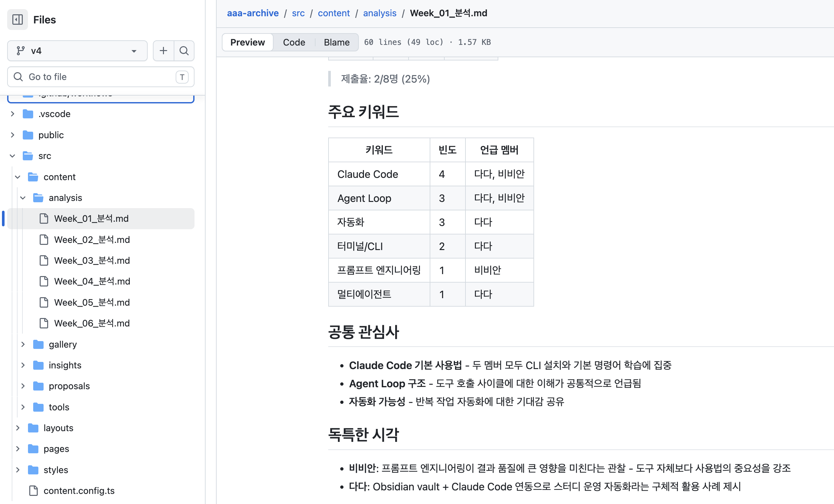The height and width of the screenshot is (504, 834).
Task: Click the styles folder icon
Action: pos(33,470)
